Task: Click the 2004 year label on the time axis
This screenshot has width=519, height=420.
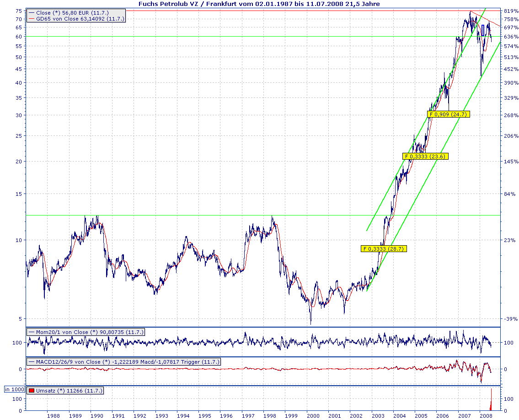Action: pos(399,416)
